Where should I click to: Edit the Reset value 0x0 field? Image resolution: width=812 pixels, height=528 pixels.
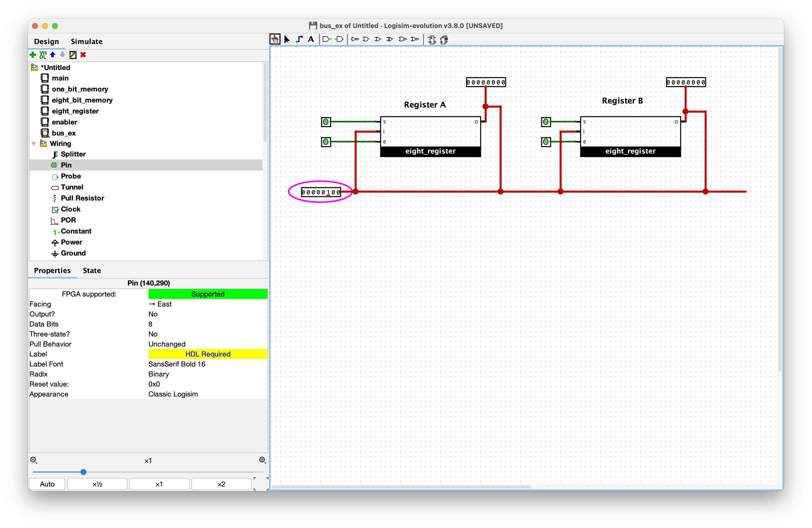207,384
